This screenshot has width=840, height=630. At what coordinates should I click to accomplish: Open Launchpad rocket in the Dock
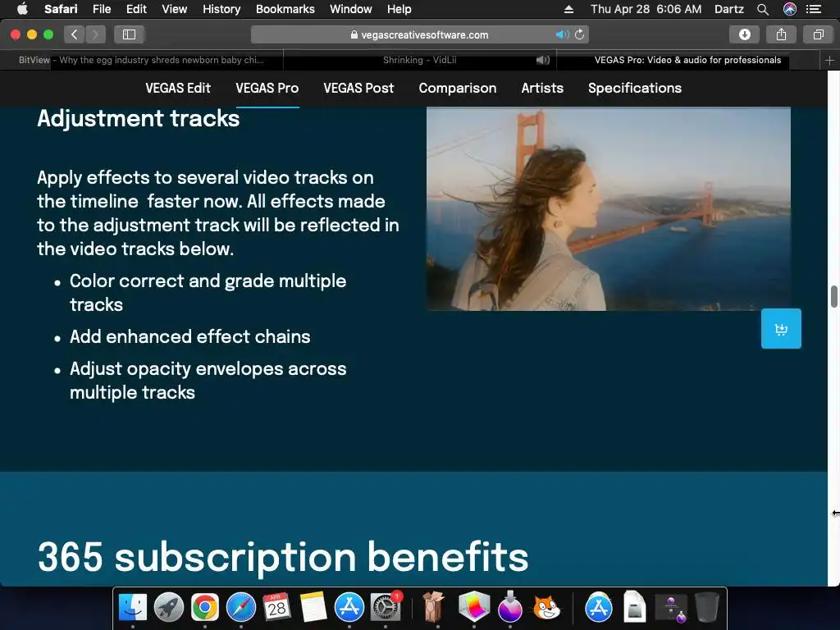pyautogui.click(x=169, y=607)
